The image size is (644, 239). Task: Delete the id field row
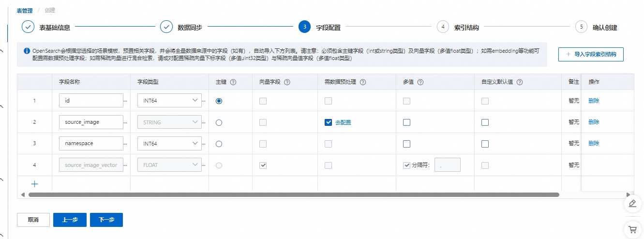594,101
